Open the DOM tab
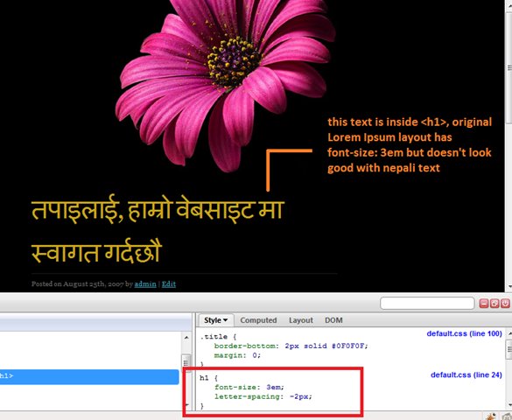 pos(333,320)
